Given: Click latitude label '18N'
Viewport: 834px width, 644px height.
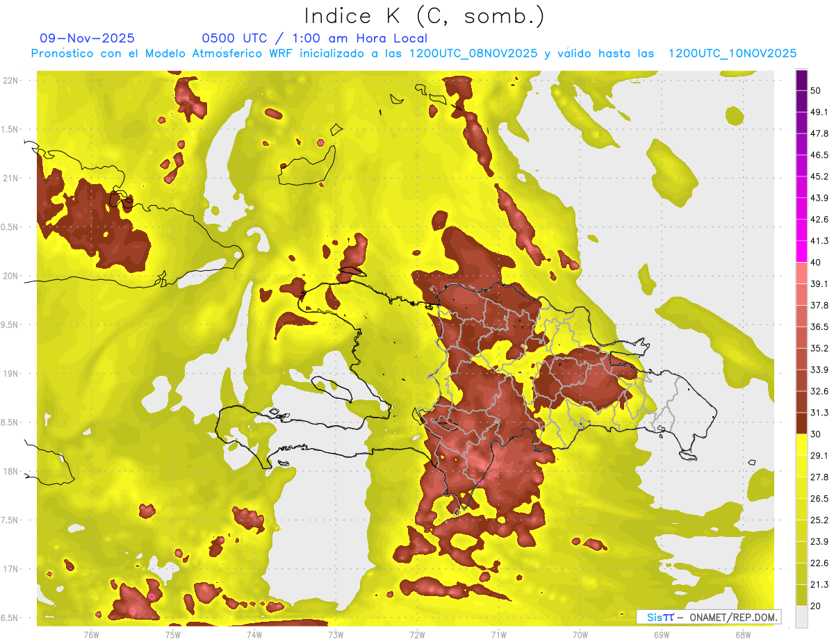Looking at the screenshot, I should [11, 471].
